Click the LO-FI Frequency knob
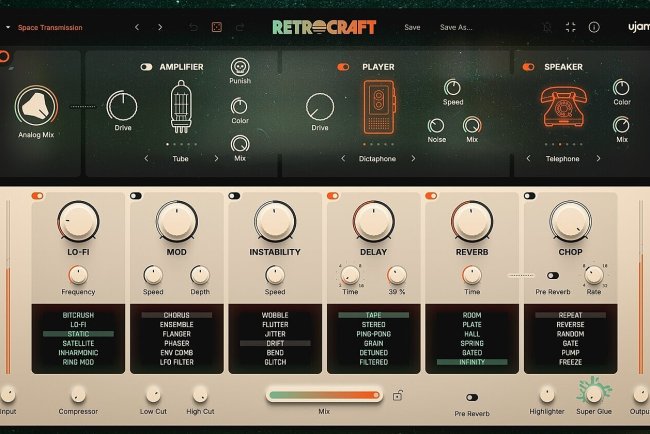Viewport: 650px width, 434px height. tap(78, 275)
